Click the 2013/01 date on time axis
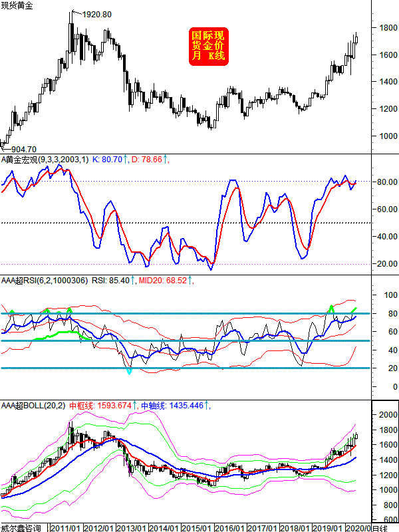The width and height of the screenshot is (399, 532). tap(131, 528)
